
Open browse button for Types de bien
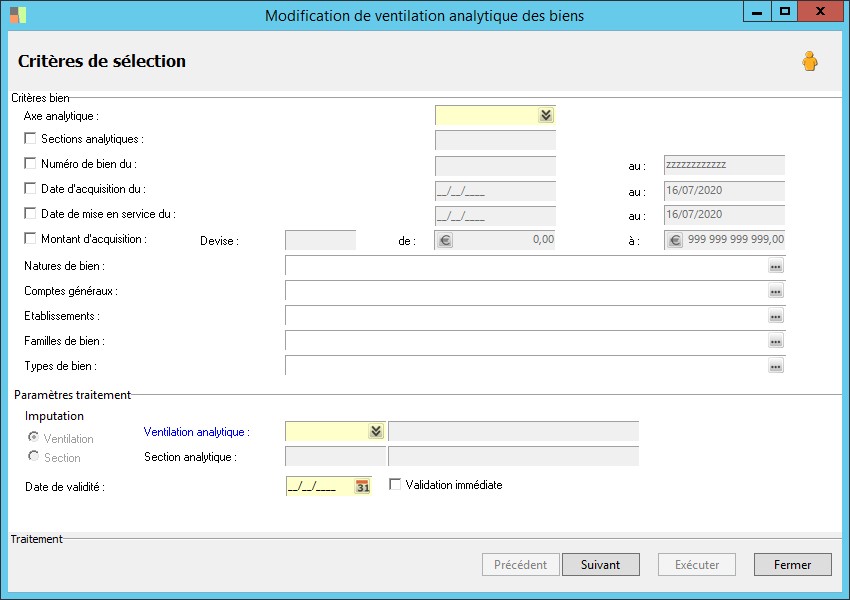tap(775, 366)
